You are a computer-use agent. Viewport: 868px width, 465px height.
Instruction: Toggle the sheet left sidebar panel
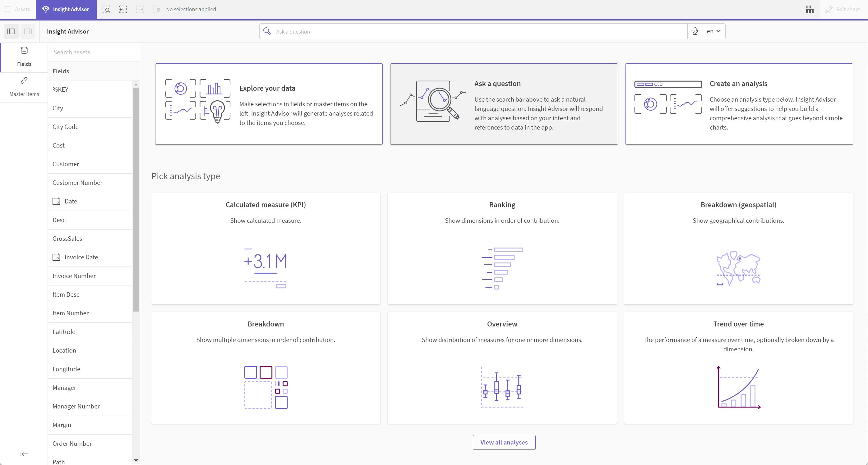[11, 31]
